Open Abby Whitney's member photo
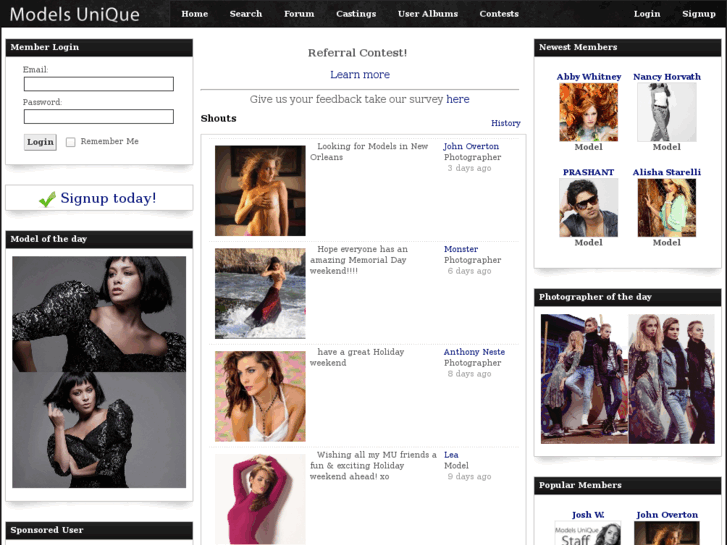This screenshot has width=727, height=545. click(588, 112)
